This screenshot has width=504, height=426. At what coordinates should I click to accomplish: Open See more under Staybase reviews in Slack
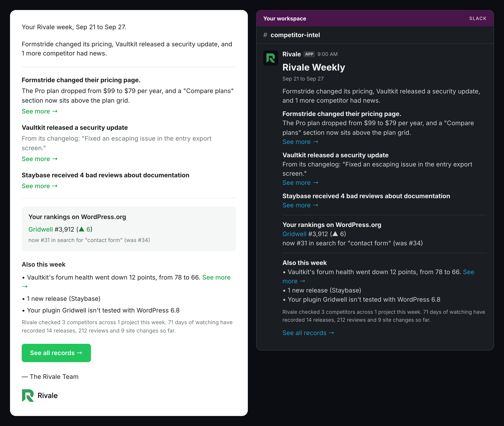click(x=300, y=205)
